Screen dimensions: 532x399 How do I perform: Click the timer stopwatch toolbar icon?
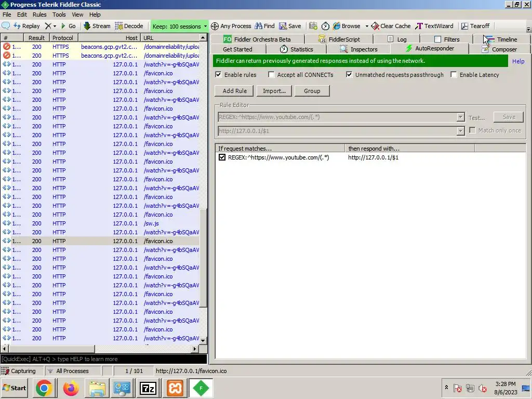tap(325, 26)
